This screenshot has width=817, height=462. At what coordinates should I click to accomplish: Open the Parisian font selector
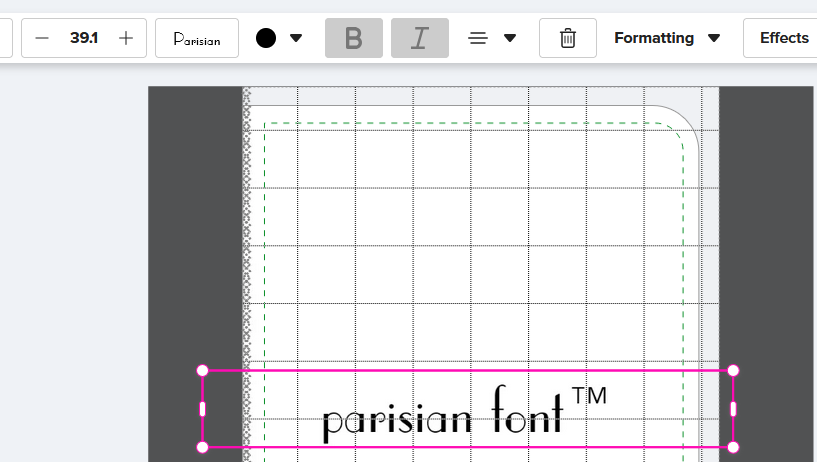(197, 38)
